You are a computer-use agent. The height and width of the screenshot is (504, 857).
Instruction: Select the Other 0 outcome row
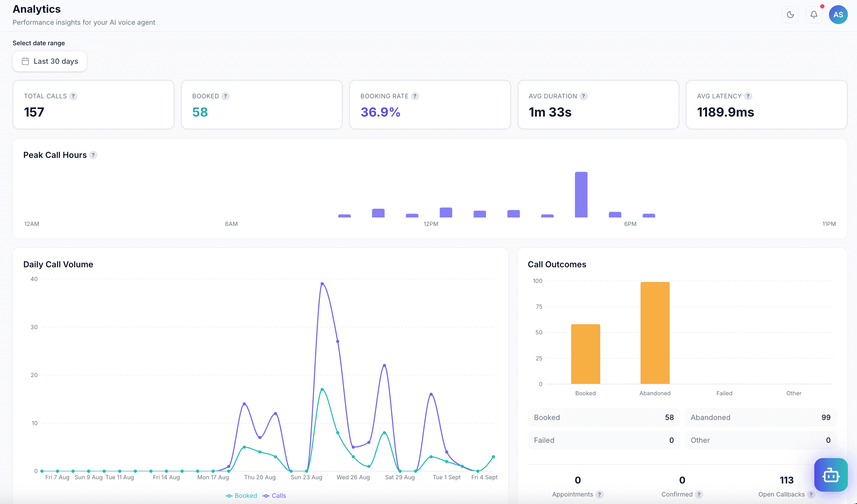(x=761, y=440)
